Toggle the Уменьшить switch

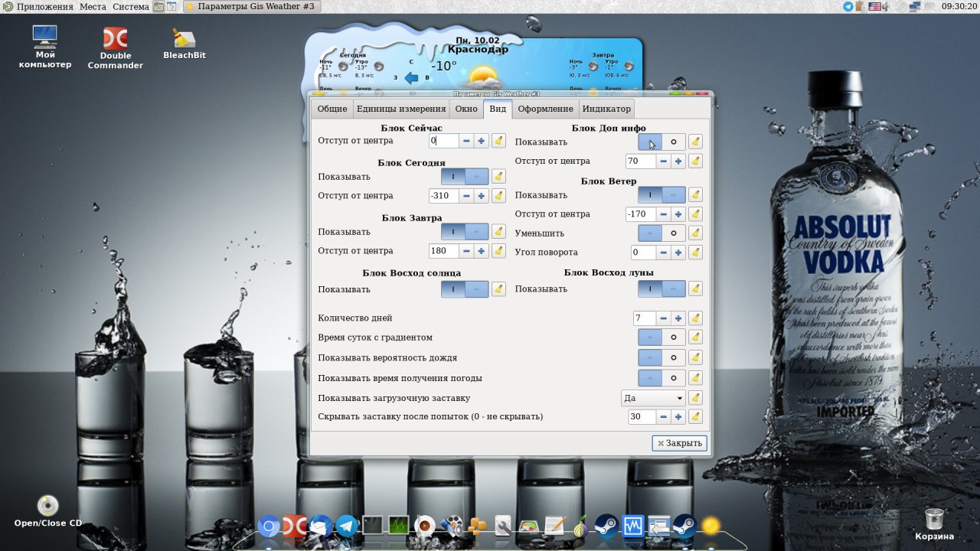click(x=661, y=233)
